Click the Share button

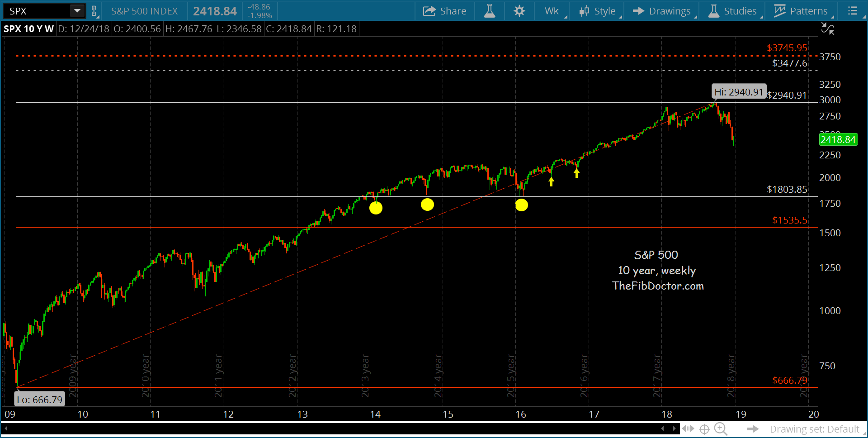click(444, 11)
